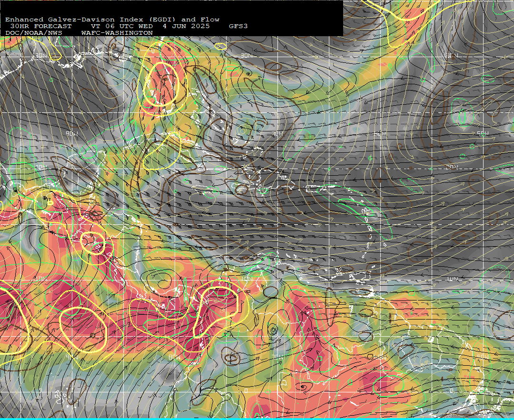Click the "90W" label in the Pacific off Central America
Screen dimensions: 514x420
click(72, 356)
